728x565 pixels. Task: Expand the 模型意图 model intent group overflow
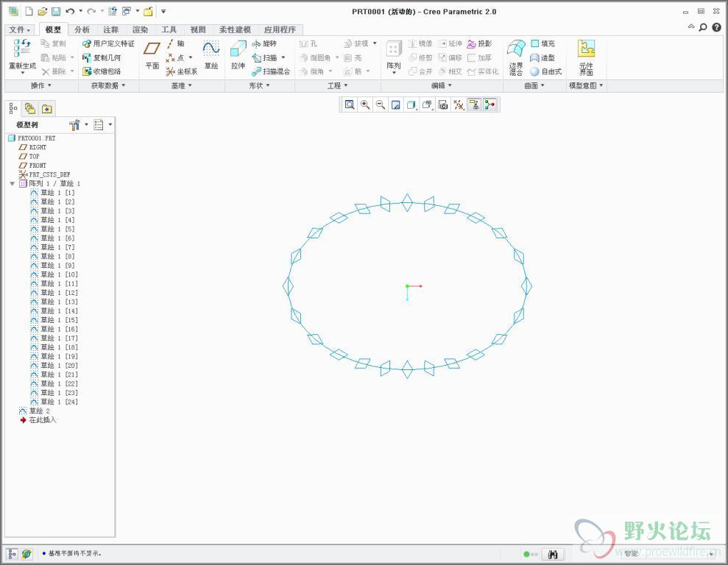(586, 85)
